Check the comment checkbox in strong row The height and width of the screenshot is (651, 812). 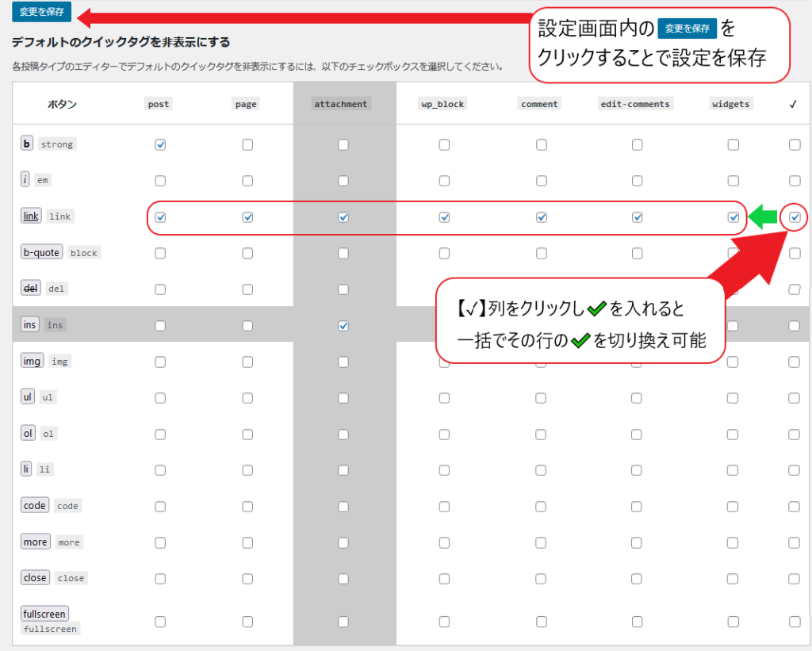(x=541, y=145)
